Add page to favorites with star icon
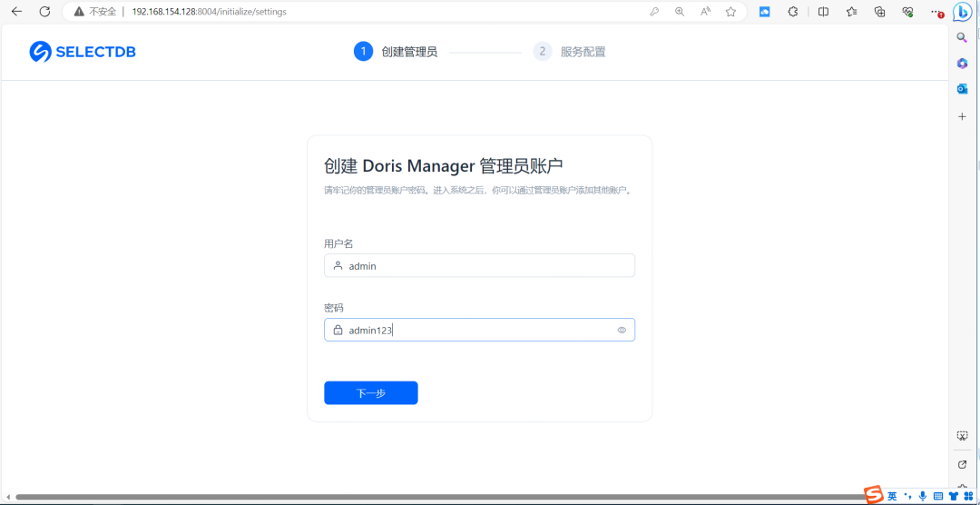 (730, 11)
